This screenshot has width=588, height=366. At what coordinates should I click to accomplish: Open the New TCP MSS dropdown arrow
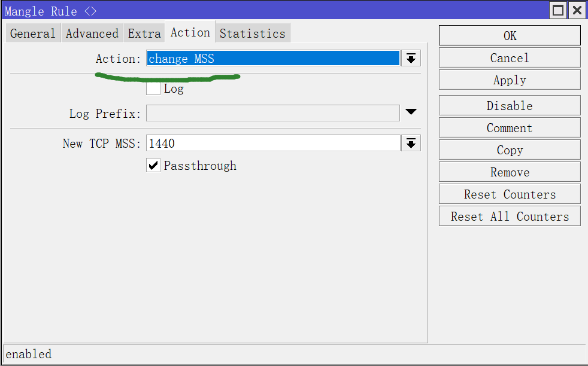[411, 143]
